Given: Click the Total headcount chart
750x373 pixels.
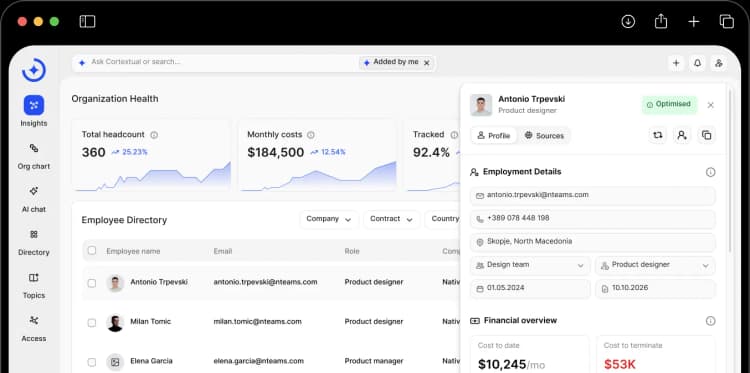Looking at the screenshot, I should click(x=153, y=177).
